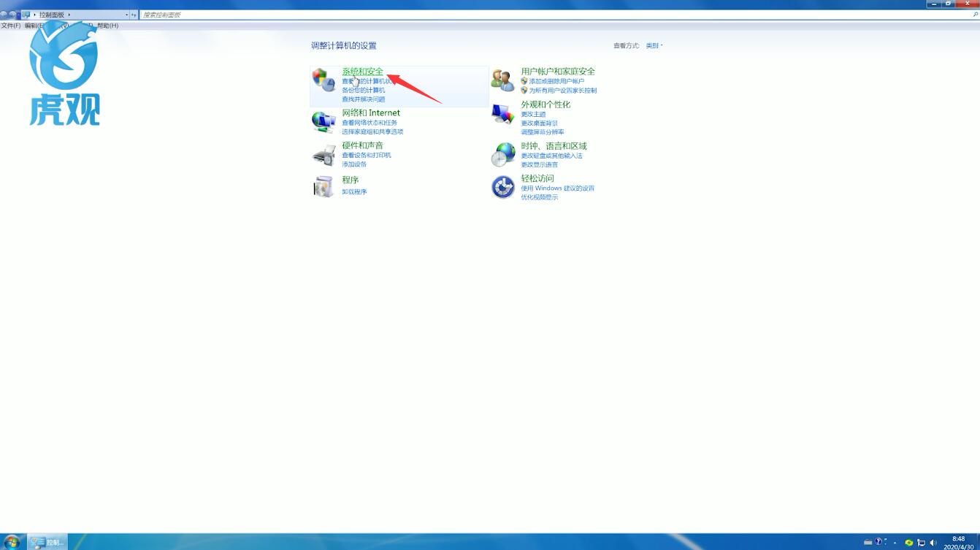Click the refresh button beside address bar
Image resolution: width=980 pixels, height=550 pixels.
pyautogui.click(x=134, y=15)
